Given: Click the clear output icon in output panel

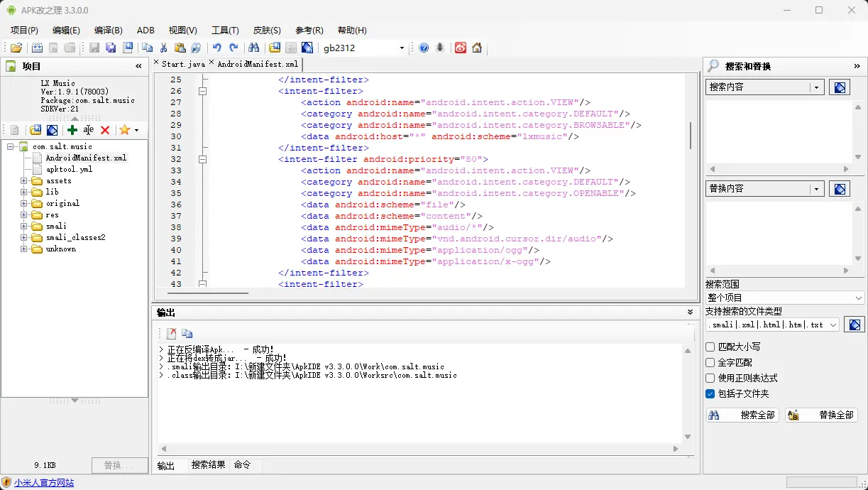Looking at the screenshot, I should tap(171, 333).
